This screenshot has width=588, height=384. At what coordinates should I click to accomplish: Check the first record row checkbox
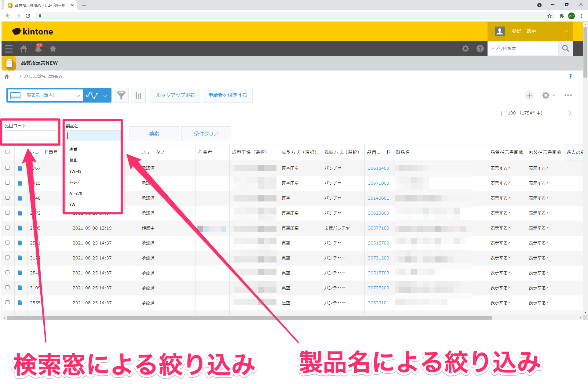click(8, 168)
